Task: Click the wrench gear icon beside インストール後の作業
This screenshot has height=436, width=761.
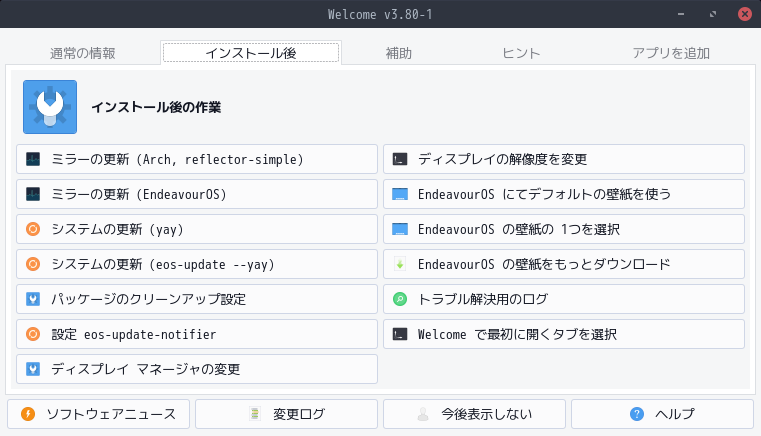Action: (50, 107)
